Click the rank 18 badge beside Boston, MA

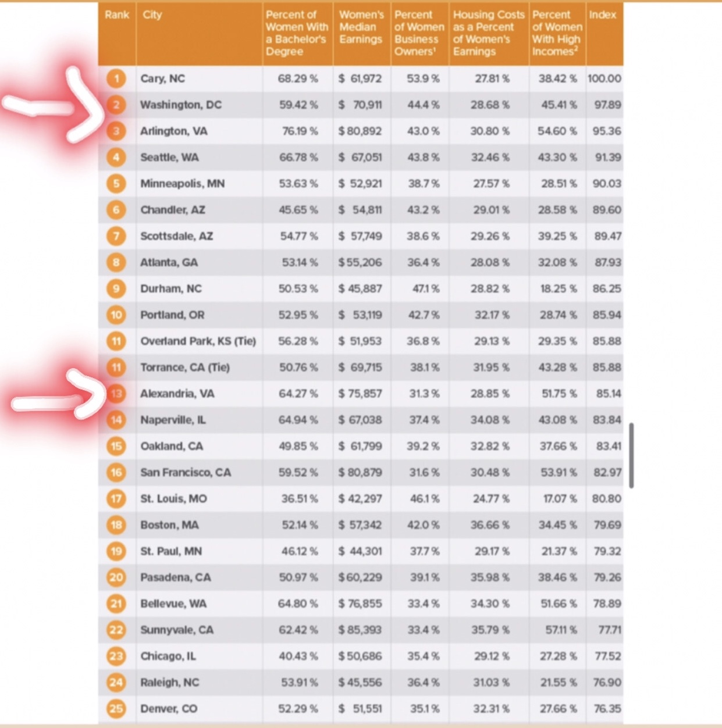tap(116, 525)
